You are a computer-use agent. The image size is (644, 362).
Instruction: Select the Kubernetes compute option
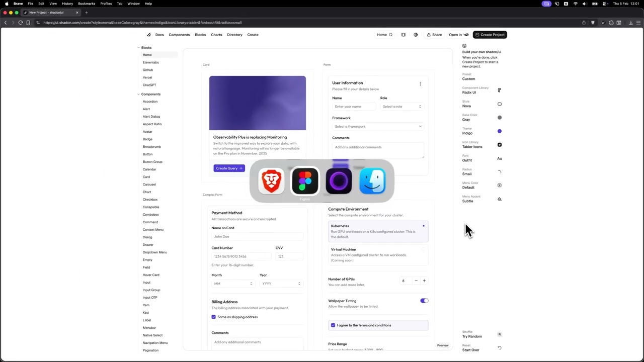click(378, 231)
